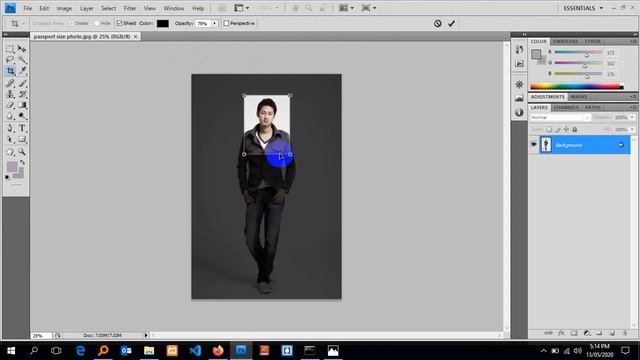Choose the Hide cropped area radio
Image resolution: width=640 pixels, height=360 pixels.
pos(97,23)
